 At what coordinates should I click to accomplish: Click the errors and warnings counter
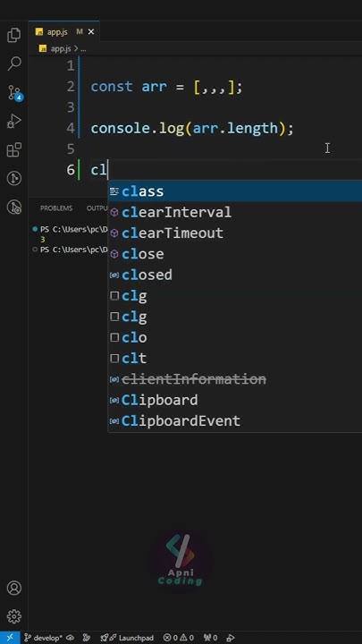click(x=179, y=638)
